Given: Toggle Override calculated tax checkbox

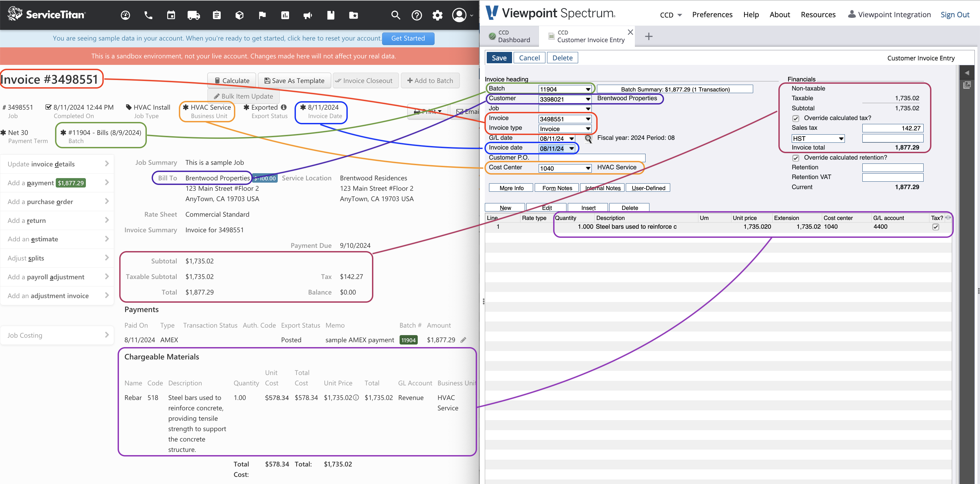Looking at the screenshot, I should point(796,118).
